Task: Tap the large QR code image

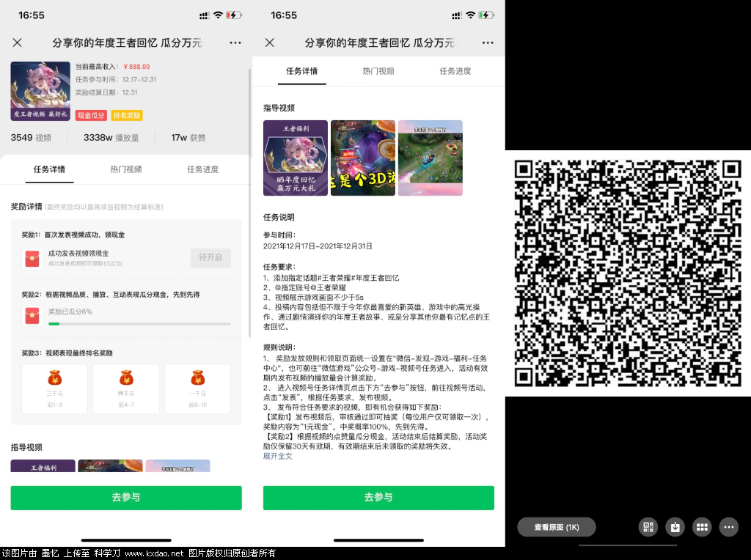Action: 628,273
